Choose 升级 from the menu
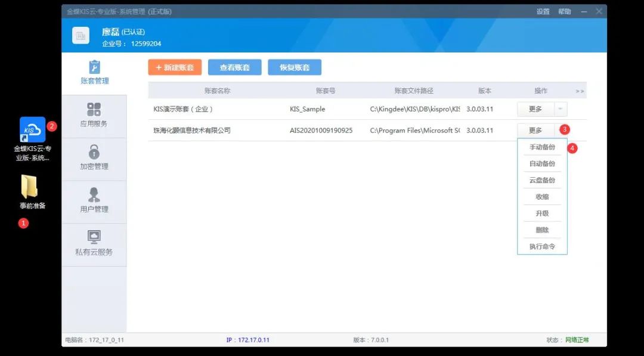Screen dimensions: 644x356 pos(542,213)
